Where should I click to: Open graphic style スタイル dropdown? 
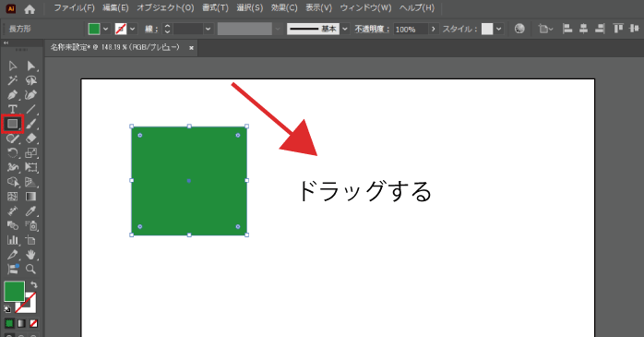pyautogui.click(x=498, y=29)
